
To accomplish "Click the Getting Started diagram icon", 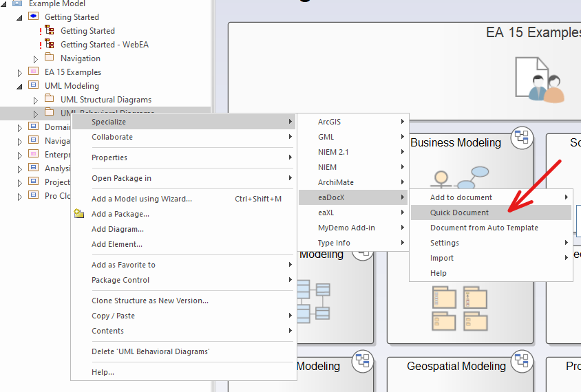I will click(x=50, y=30).
